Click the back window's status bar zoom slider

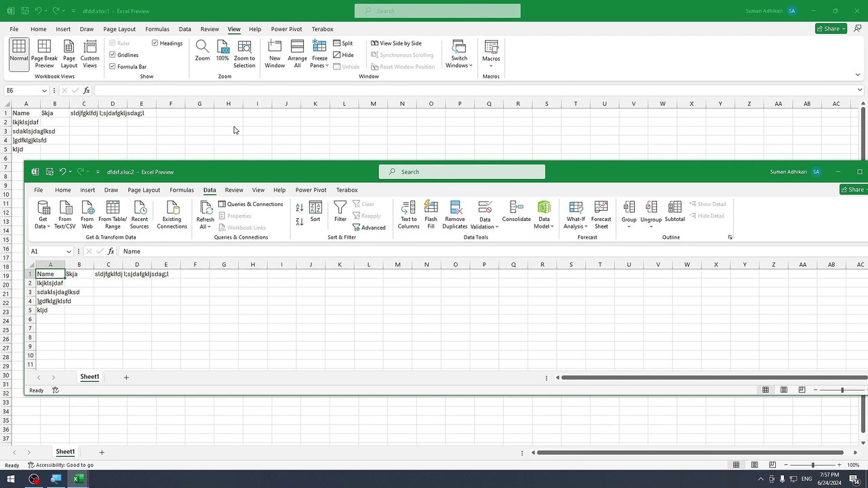point(812,465)
